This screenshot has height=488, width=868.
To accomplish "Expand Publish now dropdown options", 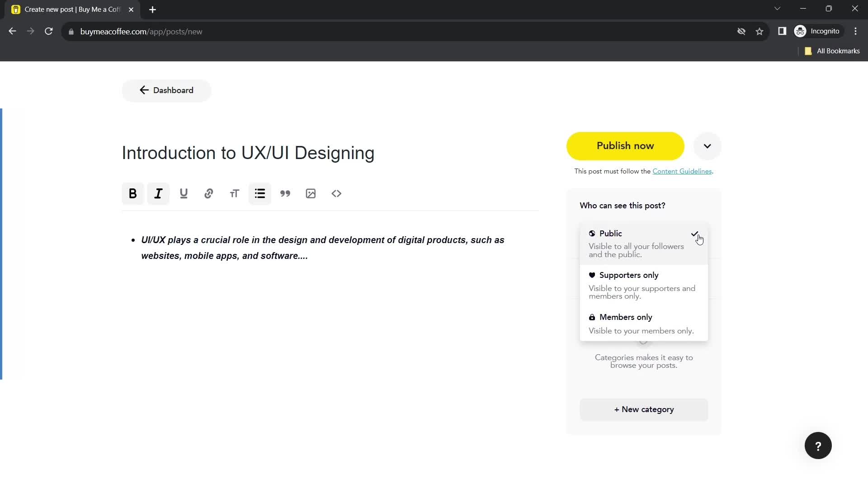I will pyautogui.click(x=708, y=145).
